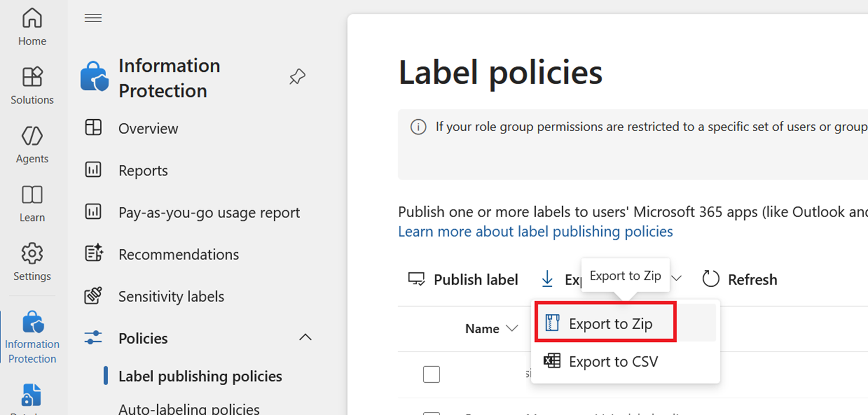Click the Reports chart icon

pyautogui.click(x=93, y=170)
